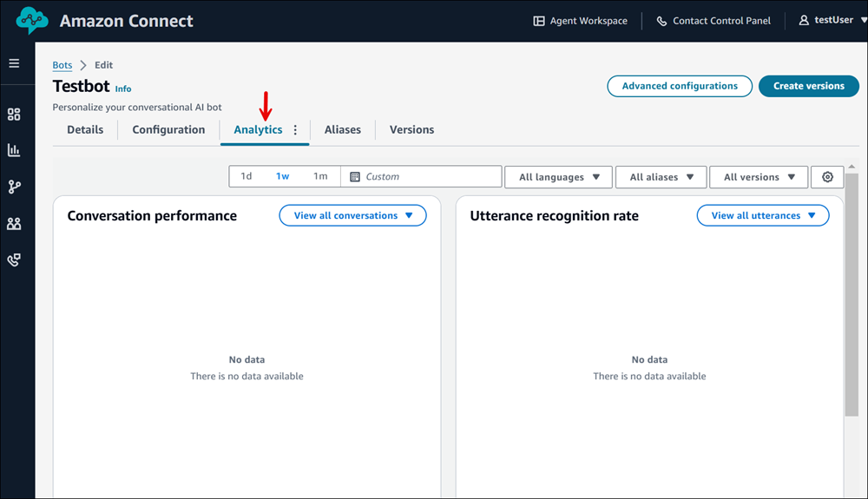Select the 1d time range
The height and width of the screenshot is (499, 868).
click(247, 176)
